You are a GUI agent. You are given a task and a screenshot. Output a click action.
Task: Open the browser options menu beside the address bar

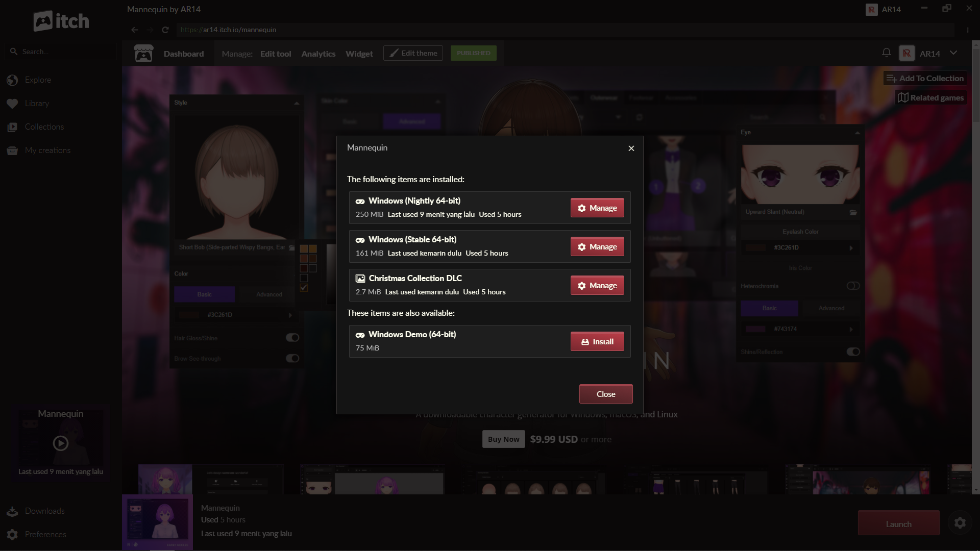(967, 30)
